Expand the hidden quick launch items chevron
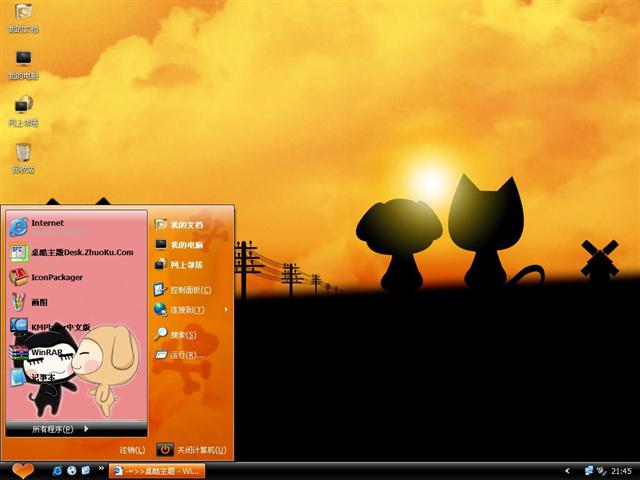Viewport: 640px width, 480px height. tap(101, 469)
